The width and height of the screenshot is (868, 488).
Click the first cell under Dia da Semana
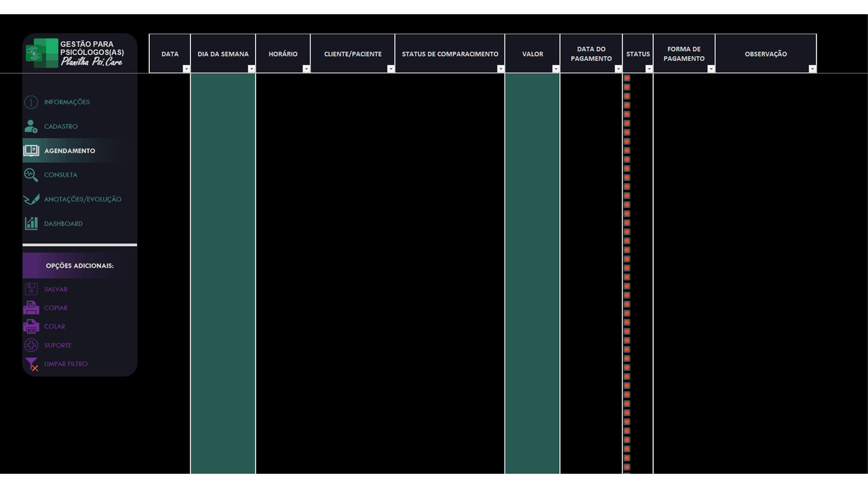point(223,78)
